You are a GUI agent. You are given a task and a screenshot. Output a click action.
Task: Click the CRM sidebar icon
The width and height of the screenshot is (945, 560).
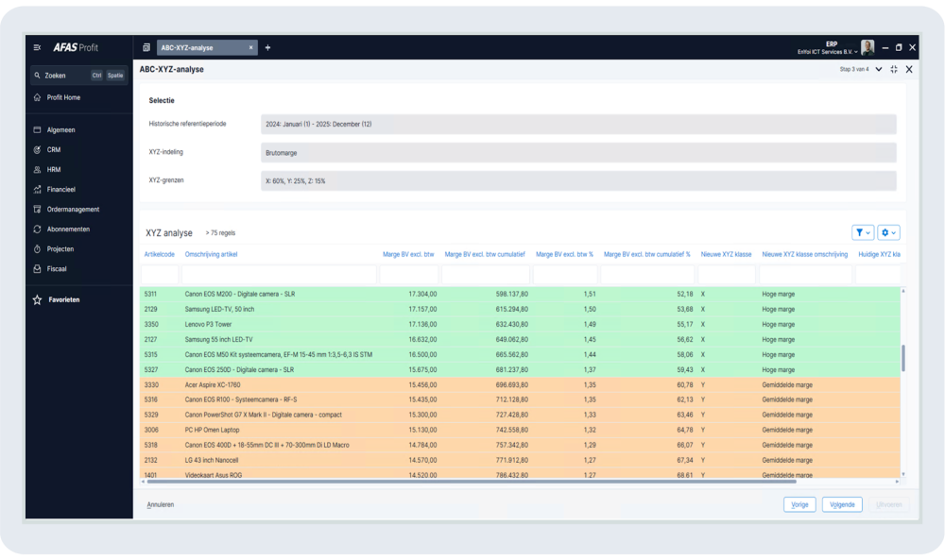[38, 150]
